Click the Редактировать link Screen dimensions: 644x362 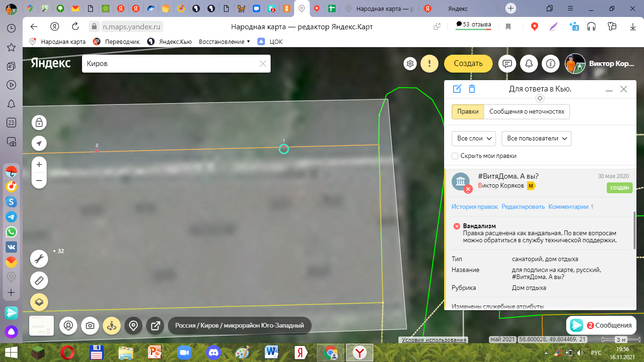[x=523, y=206]
